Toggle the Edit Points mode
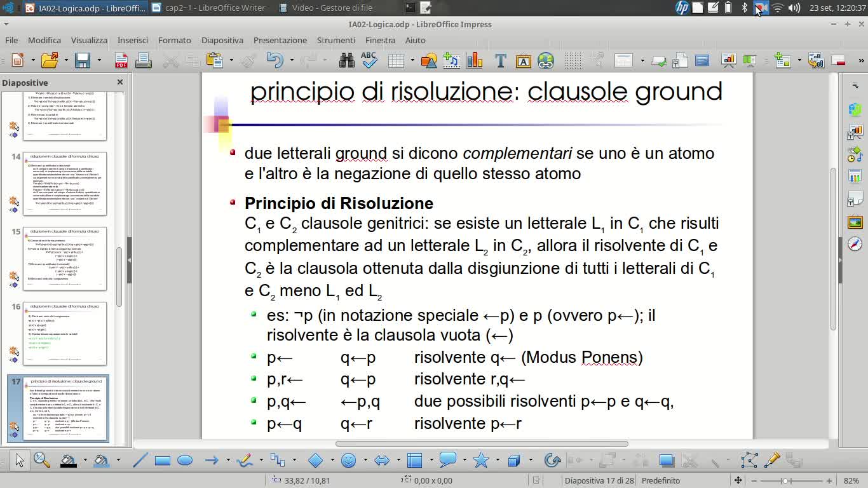Screen dimensions: 868x488 [749, 460]
